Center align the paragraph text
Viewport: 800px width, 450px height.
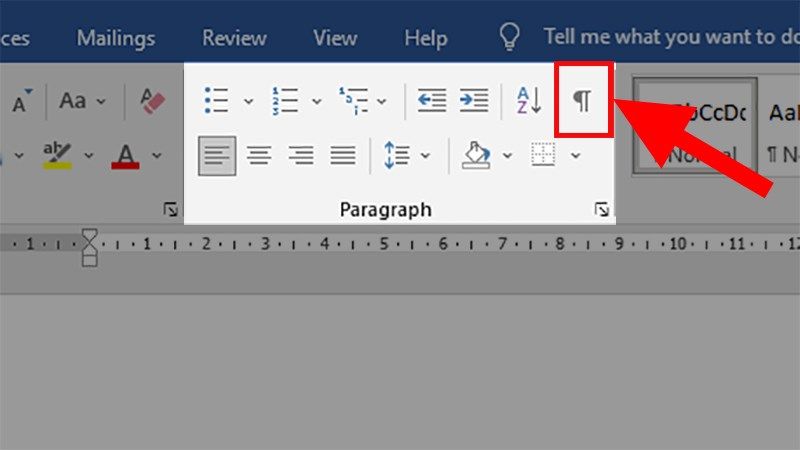coord(259,155)
